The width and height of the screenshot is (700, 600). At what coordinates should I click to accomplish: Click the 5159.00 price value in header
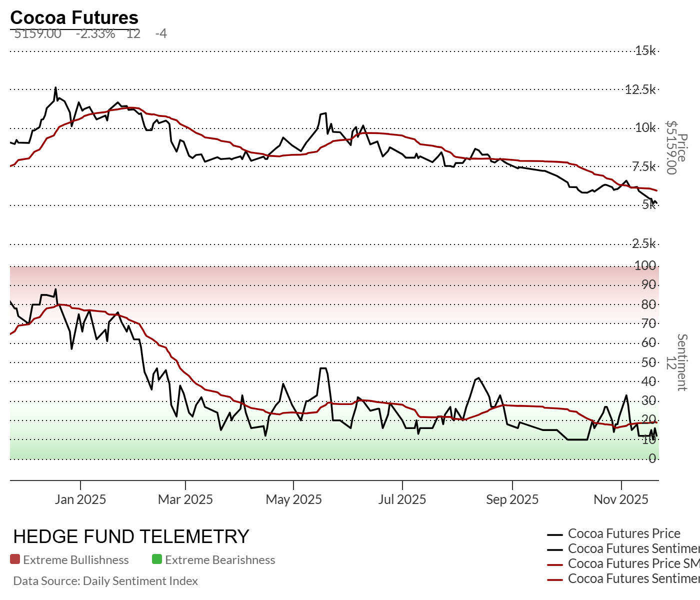(37, 34)
